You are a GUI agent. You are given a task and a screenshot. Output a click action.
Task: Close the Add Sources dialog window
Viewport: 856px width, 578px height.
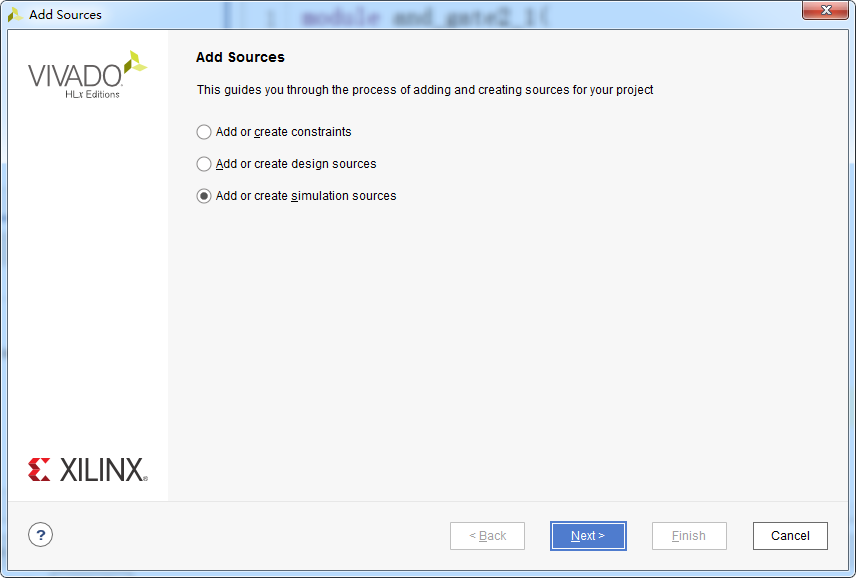(x=825, y=10)
